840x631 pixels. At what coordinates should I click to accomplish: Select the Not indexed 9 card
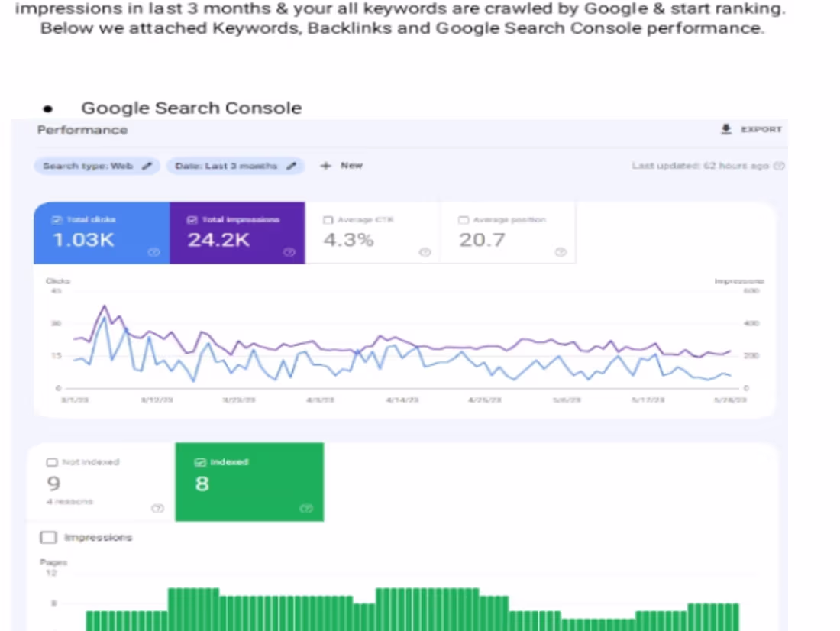tap(102, 481)
